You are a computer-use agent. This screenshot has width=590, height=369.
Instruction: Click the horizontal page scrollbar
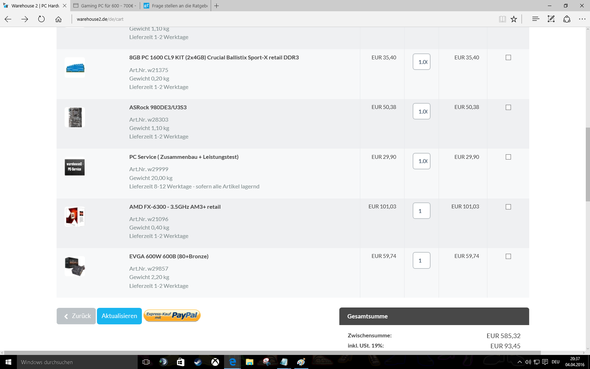(271, 353)
